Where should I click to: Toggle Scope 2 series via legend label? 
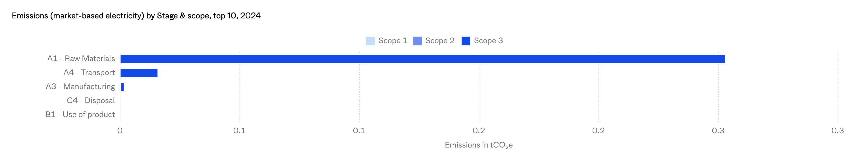click(440, 41)
